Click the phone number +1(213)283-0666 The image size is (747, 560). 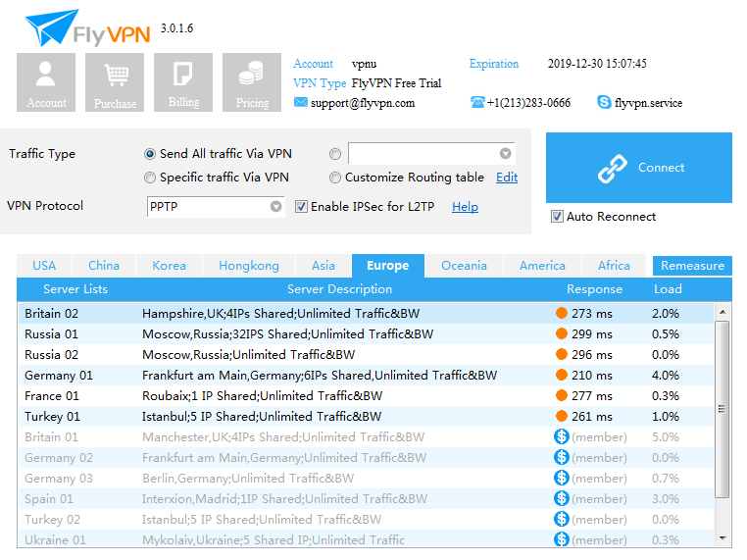(528, 103)
